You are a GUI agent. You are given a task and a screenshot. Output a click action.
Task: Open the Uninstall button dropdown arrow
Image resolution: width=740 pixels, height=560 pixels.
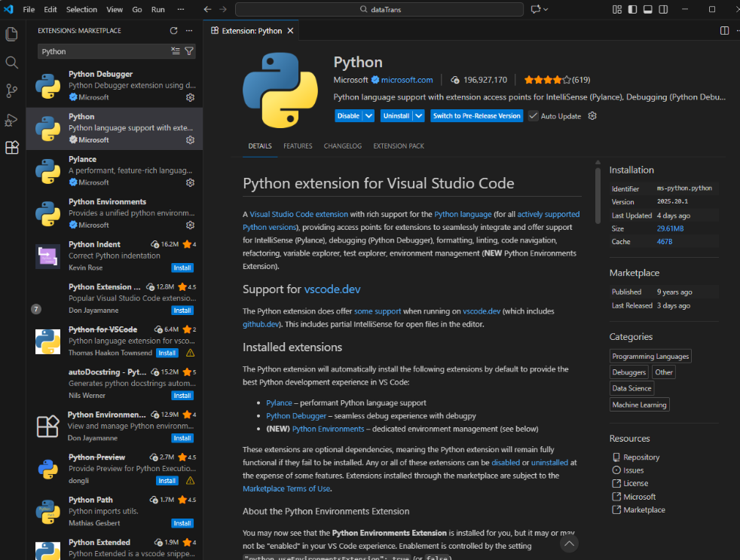pos(419,115)
